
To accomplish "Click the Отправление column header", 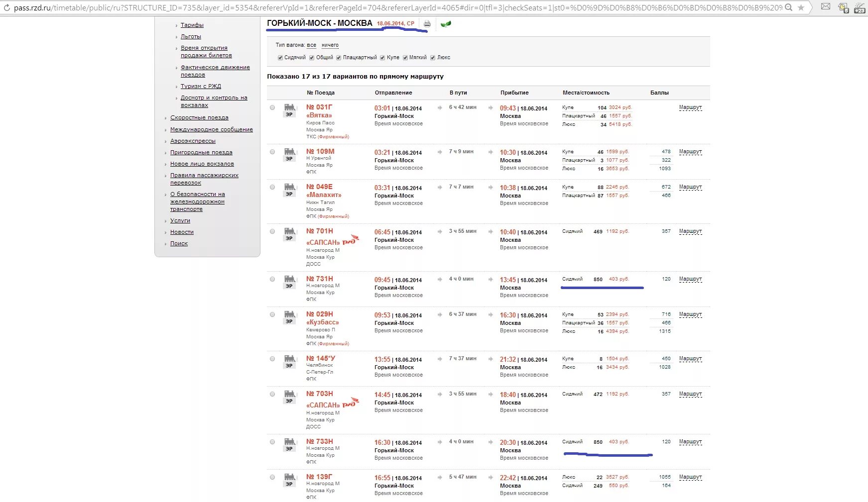I will click(x=393, y=93).
